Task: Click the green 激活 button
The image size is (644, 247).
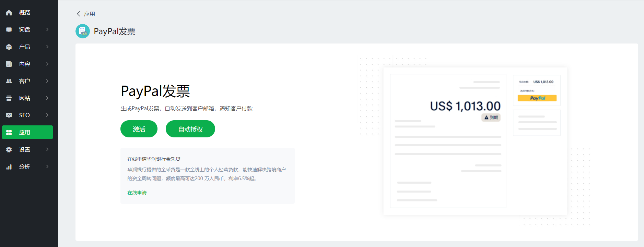Action: tap(139, 129)
